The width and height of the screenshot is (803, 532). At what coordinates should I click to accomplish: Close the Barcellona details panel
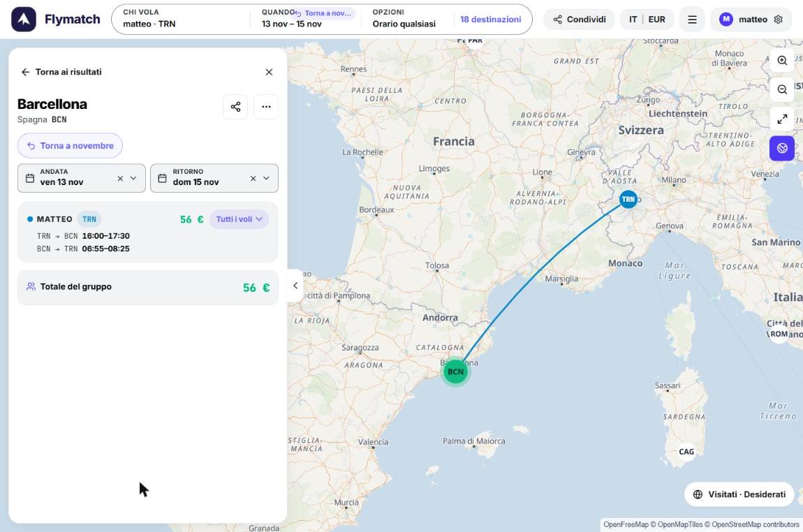269,72
